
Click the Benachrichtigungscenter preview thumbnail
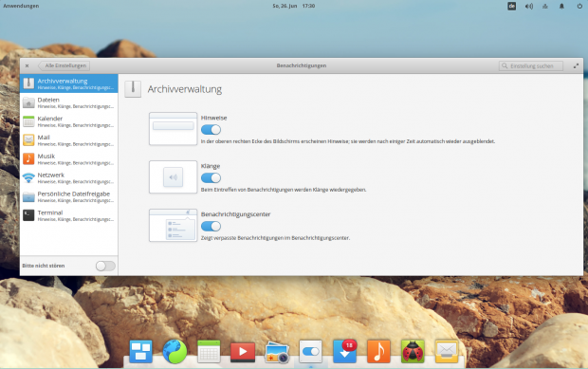click(x=173, y=225)
